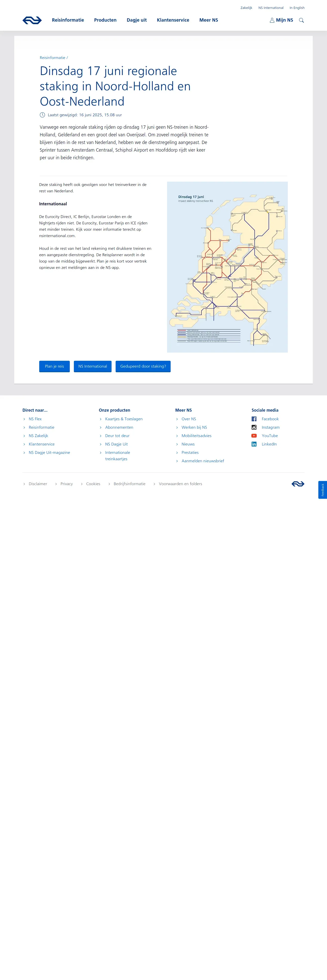Open the Privacy link
This screenshot has height=980, width=327.
[x=67, y=484]
